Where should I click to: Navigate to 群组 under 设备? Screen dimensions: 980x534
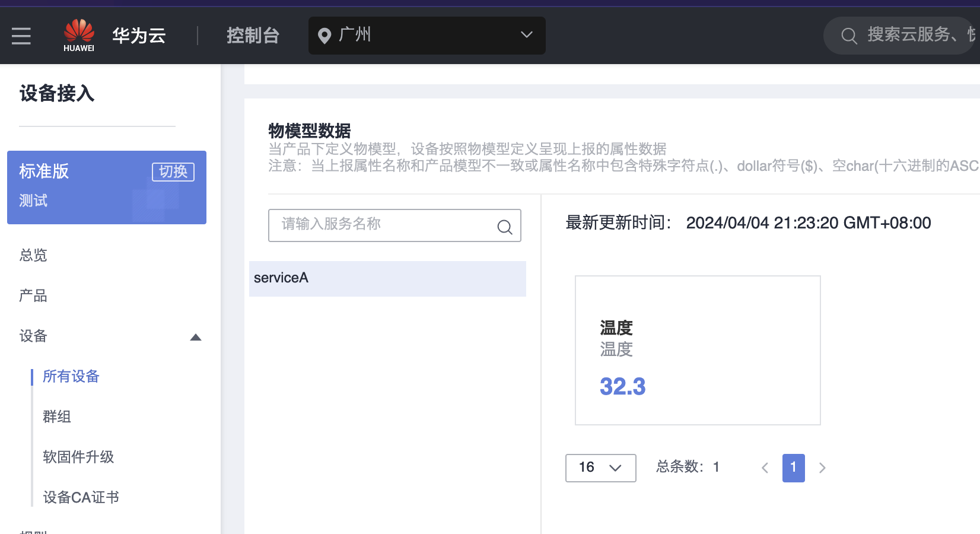[x=57, y=417]
